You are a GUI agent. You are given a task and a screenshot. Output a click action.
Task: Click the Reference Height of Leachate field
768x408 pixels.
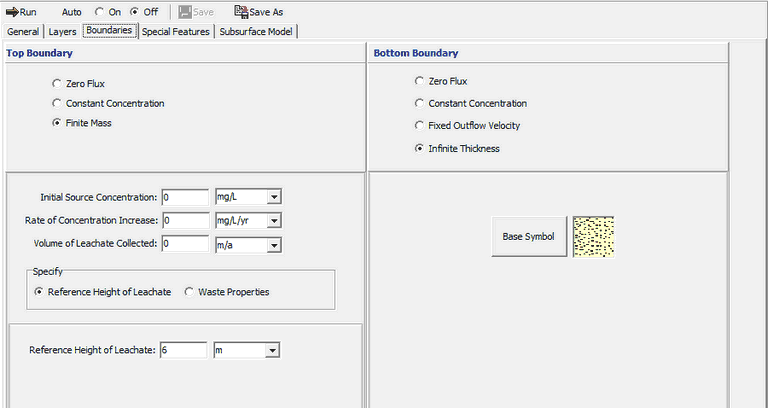coord(183,350)
